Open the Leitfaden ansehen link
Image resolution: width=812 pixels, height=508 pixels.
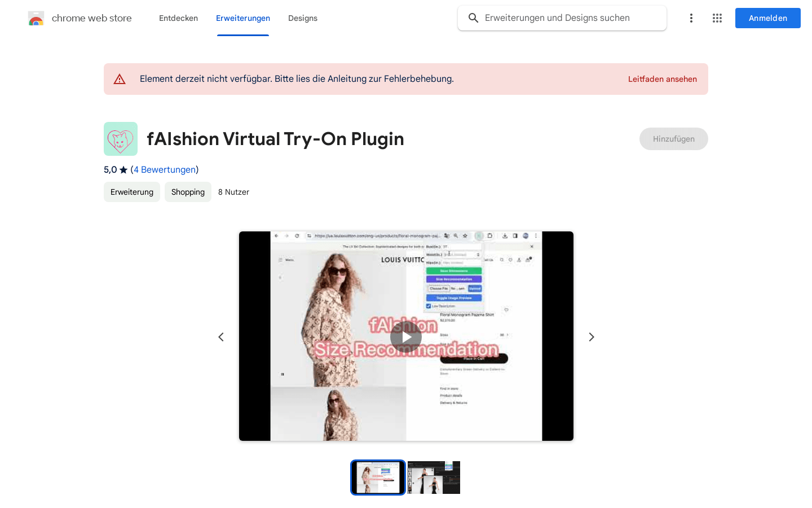click(663, 79)
